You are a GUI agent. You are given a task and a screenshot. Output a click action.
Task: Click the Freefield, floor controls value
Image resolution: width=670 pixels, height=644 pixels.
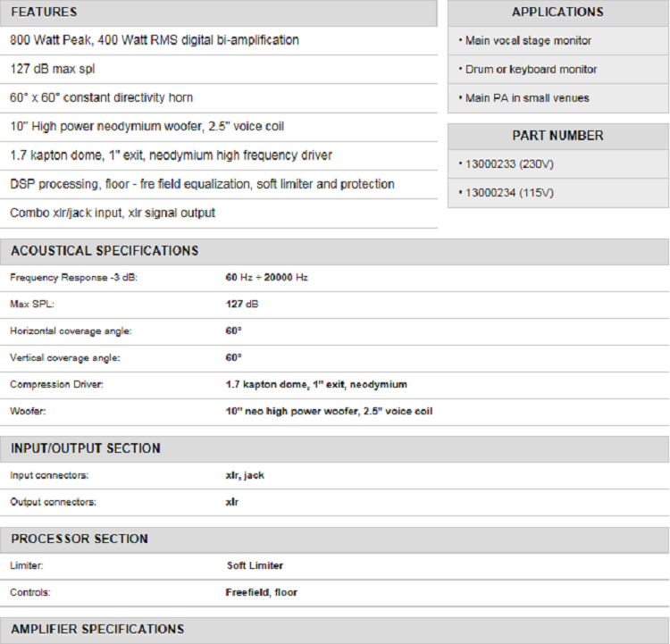[x=261, y=592]
